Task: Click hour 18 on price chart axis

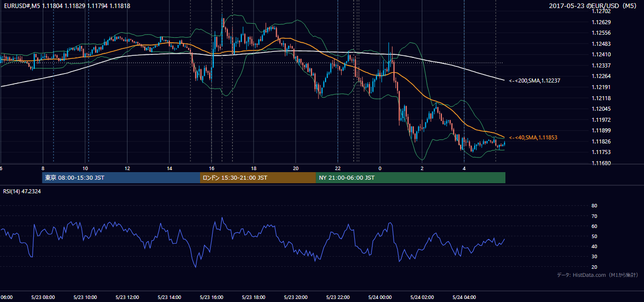Action: coord(253,168)
